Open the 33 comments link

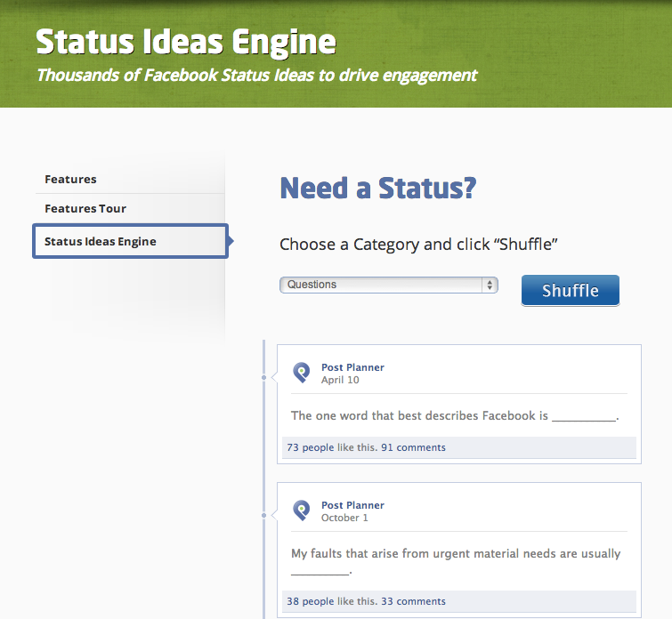(413, 601)
